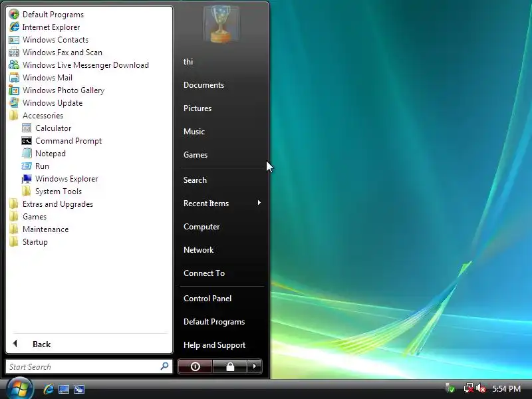Open Network from Start menu
Image resolution: width=532 pixels, height=399 pixels.
click(x=198, y=250)
